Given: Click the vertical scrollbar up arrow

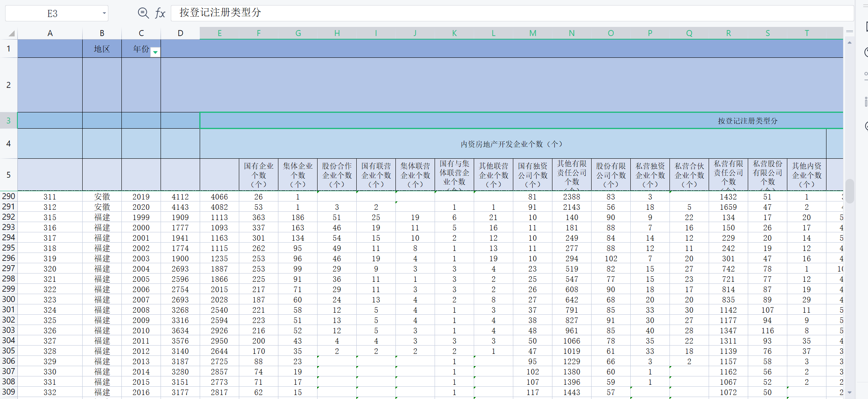Looking at the screenshot, I should (x=849, y=42).
